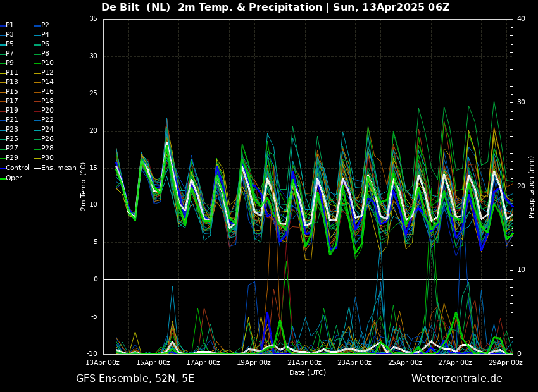The width and height of the screenshot is (538, 392).
Task: Select the P10 legend label
Action: tap(47, 63)
